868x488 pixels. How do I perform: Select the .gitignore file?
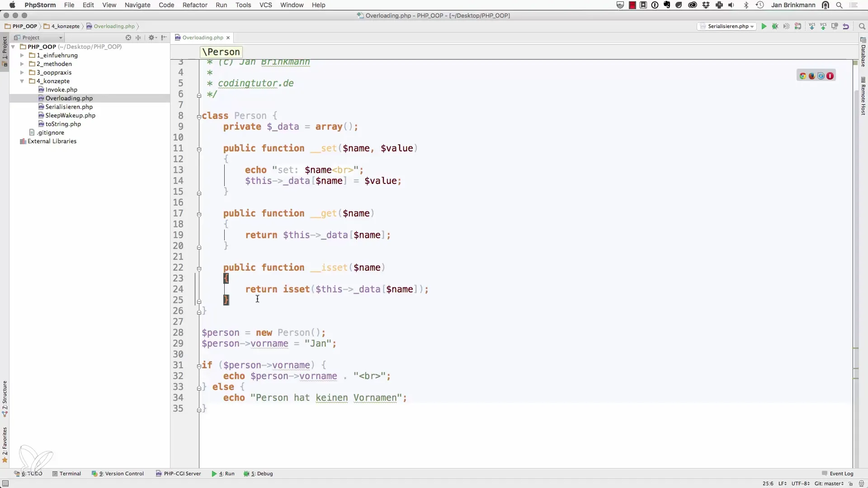(x=47, y=132)
